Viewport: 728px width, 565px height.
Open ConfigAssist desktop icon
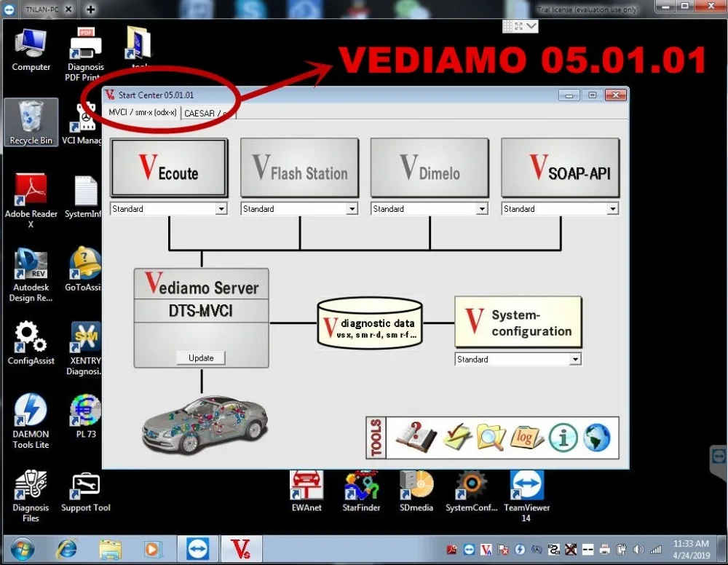point(31,343)
